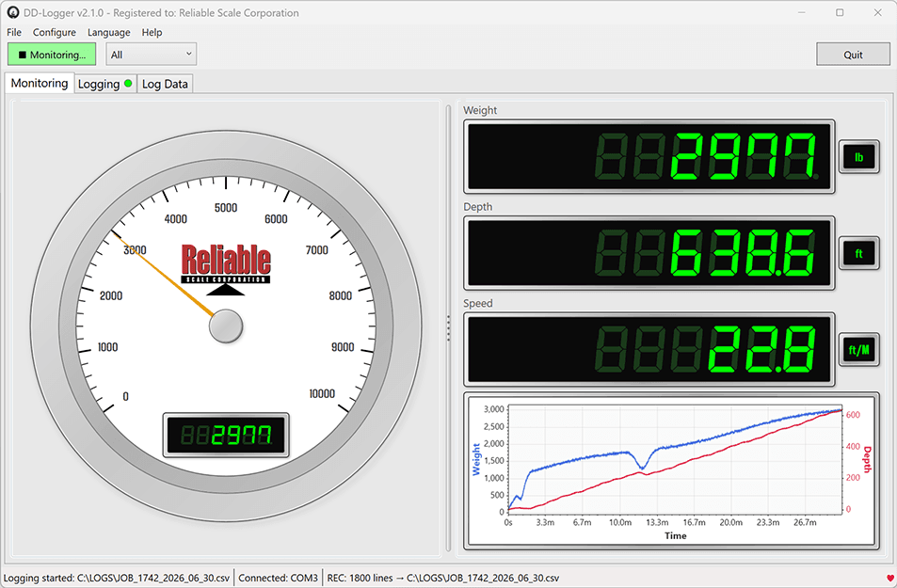Click the 'Logging started' status bar path
Viewport: 897px width, 588px height.
(x=117, y=578)
